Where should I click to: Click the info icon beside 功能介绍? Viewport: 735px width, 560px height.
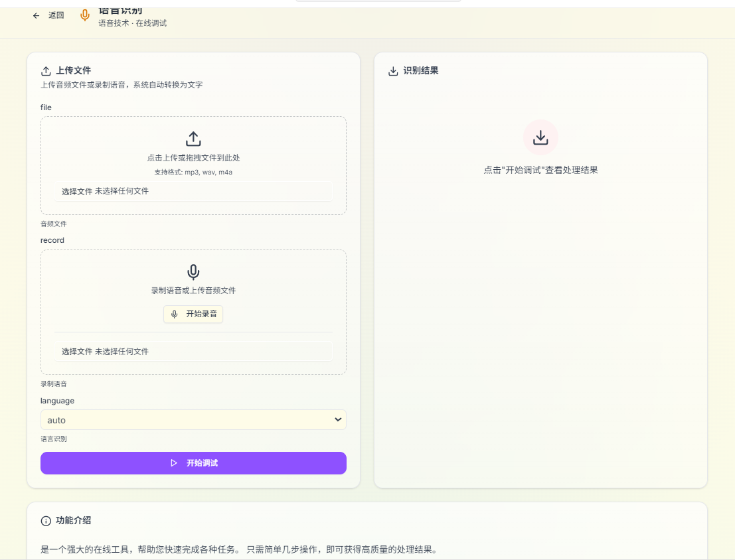coord(46,521)
